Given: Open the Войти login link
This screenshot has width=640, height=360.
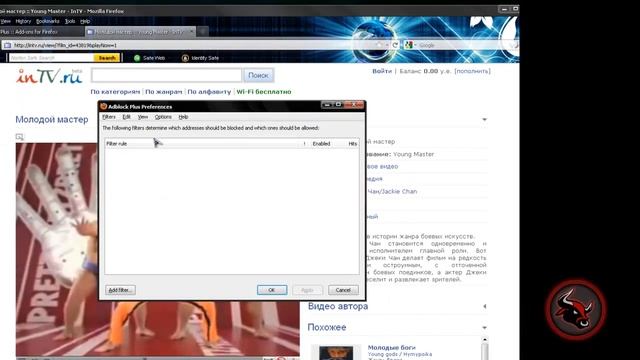Looking at the screenshot, I should [x=382, y=71].
